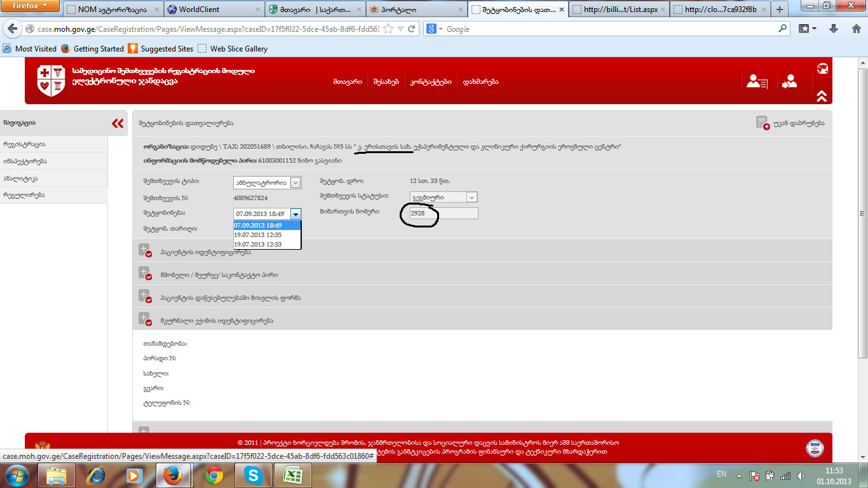Click the Getting Started bookmark
868x488 pixels.
98,49
